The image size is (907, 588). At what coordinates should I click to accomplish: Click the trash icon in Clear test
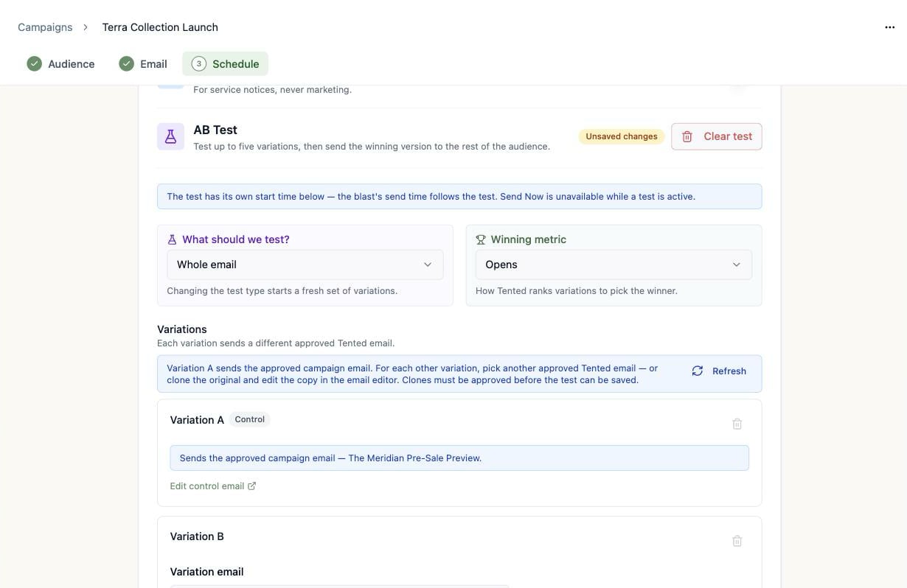[687, 136]
